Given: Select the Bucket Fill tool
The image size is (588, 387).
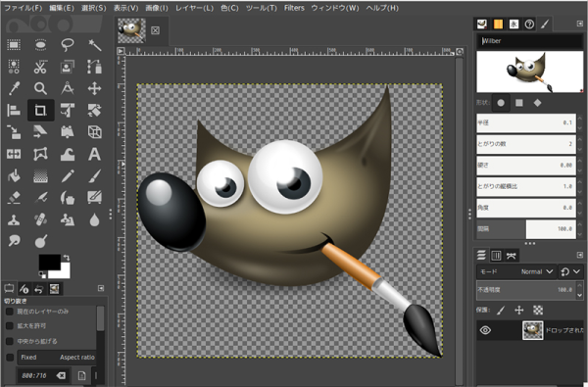Looking at the screenshot, I should click(14, 175).
